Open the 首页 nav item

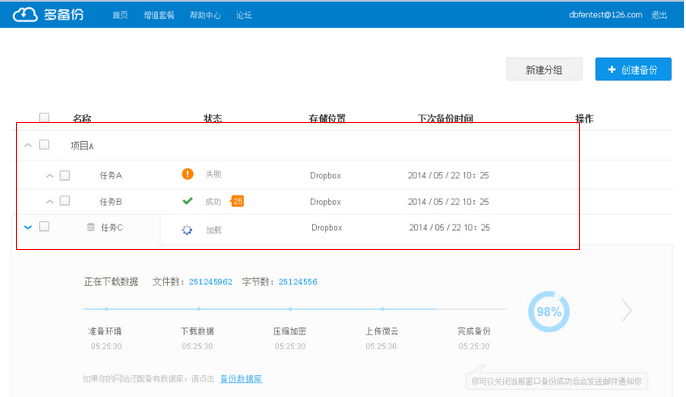[120, 15]
